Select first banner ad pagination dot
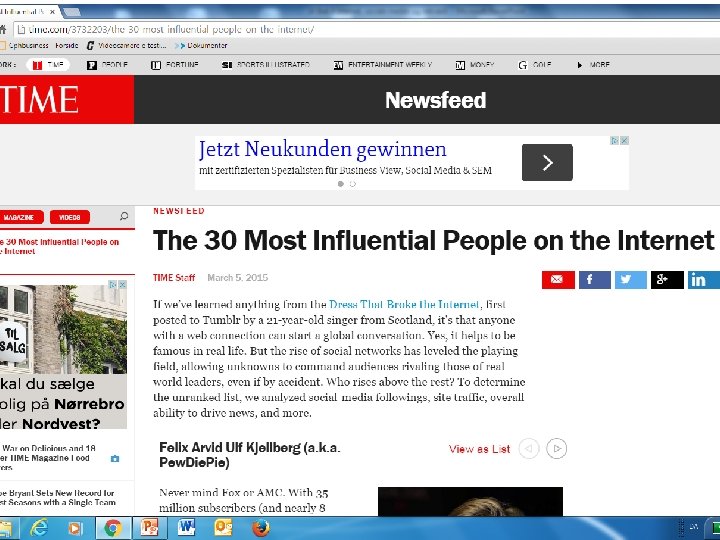The width and height of the screenshot is (720, 540). tap(341, 184)
